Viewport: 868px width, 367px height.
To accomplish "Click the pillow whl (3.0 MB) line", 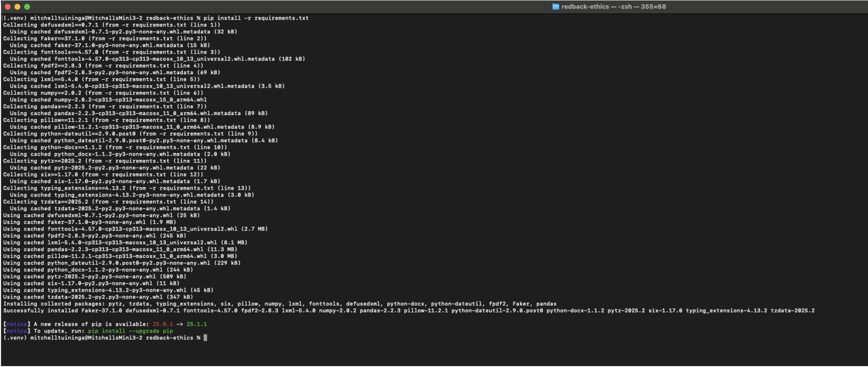I will (x=120, y=256).
